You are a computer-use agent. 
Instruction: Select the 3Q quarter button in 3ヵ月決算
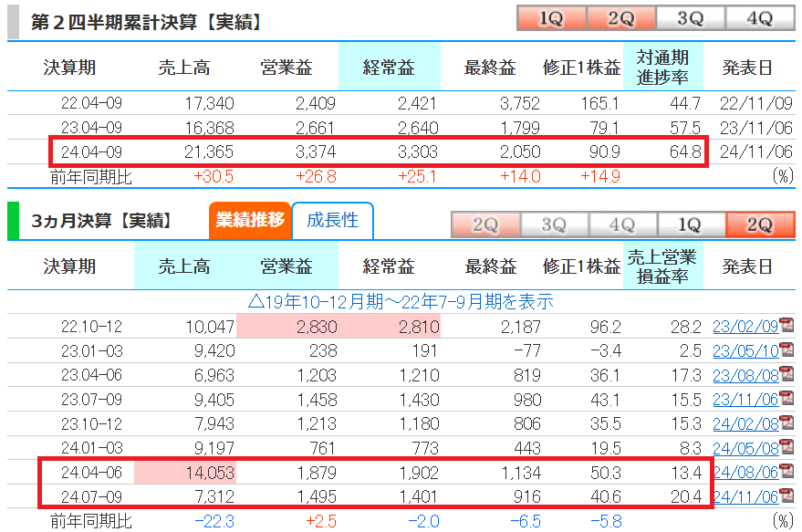tap(554, 224)
